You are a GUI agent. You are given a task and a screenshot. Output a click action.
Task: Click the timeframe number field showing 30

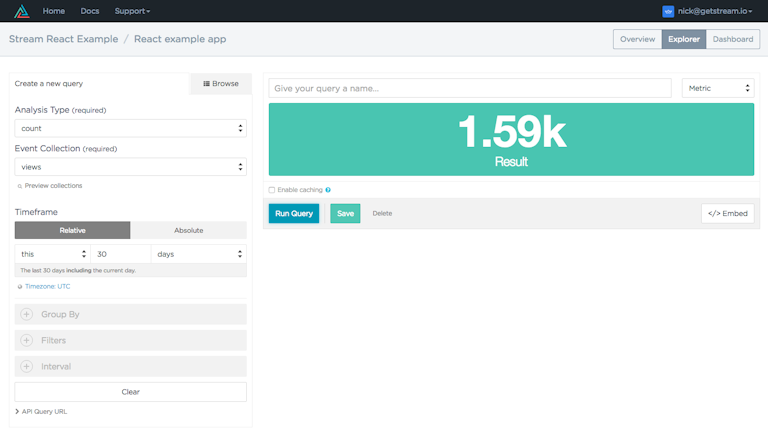[121, 254]
